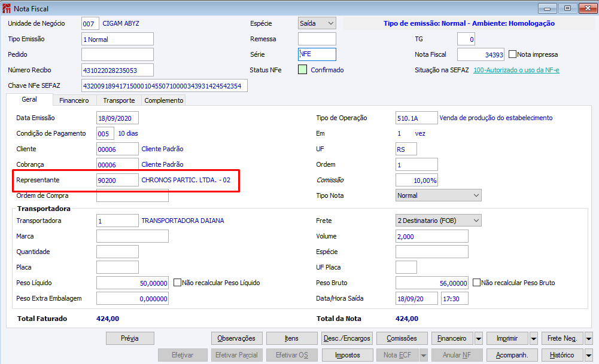Switch to the Financeiro tab
This screenshot has height=364, width=599.
[74, 100]
